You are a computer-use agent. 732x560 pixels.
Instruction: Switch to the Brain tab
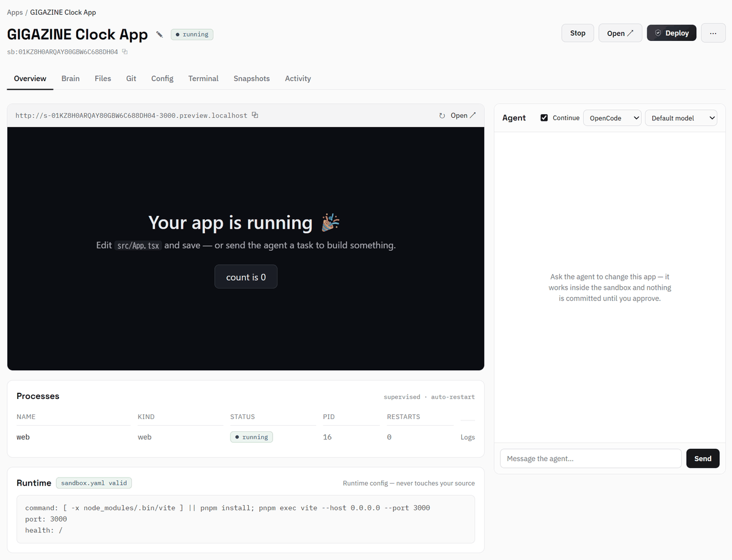pos(71,78)
